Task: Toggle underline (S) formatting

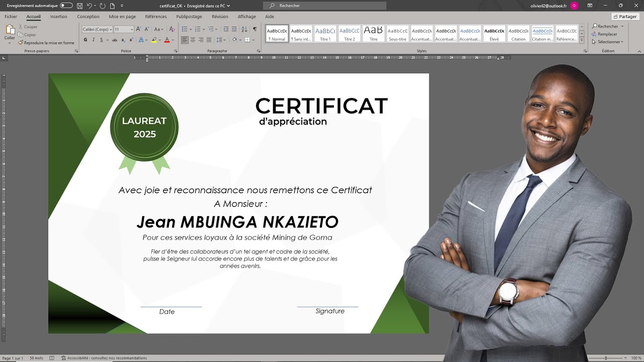Action: click(x=102, y=40)
